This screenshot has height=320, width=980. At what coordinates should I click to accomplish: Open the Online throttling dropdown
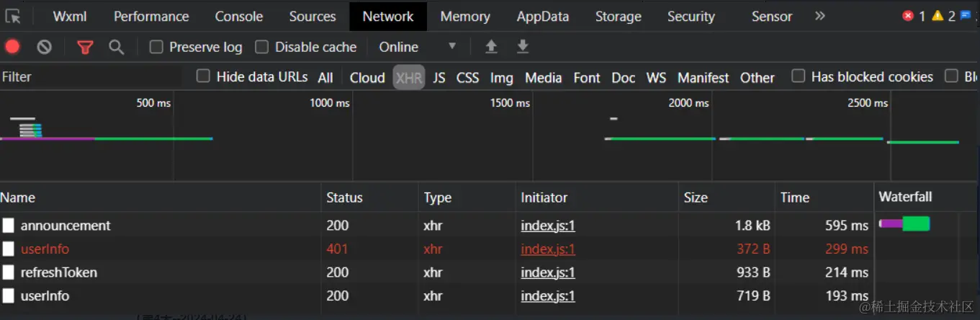click(418, 47)
